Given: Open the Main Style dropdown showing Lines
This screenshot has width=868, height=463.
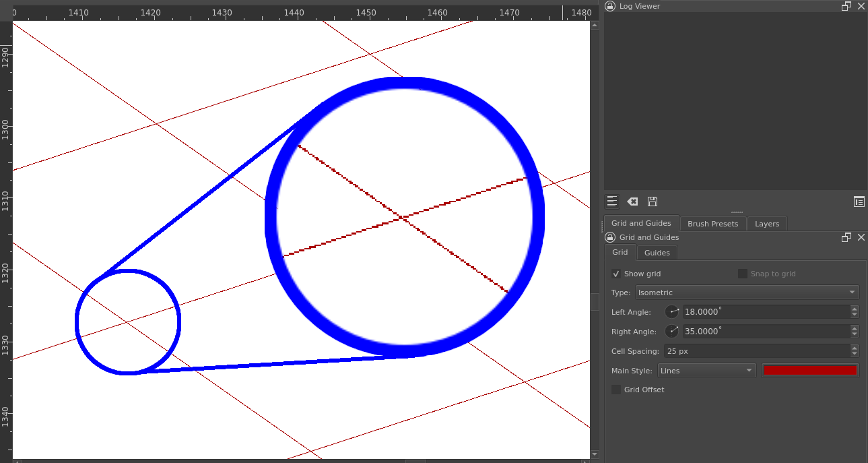Looking at the screenshot, I should click(707, 371).
